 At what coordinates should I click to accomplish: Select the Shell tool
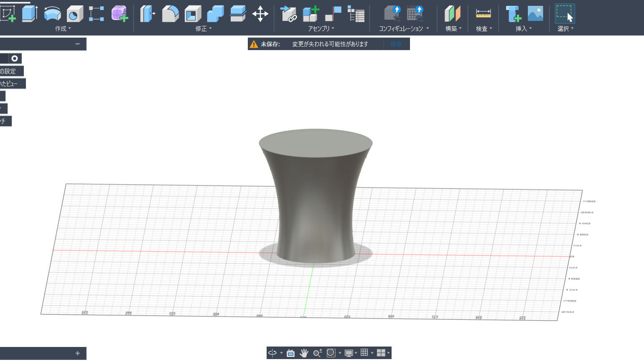193,13
